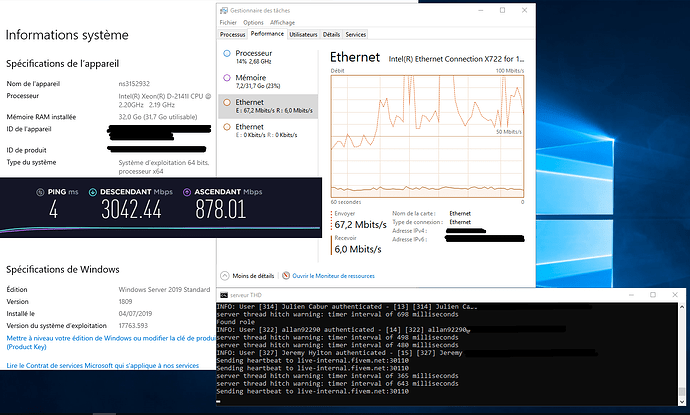The width and height of the screenshot is (690, 415).
Task: Click the Task Manager title bar icon
Action: pyautogui.click(x=224, y=10)
